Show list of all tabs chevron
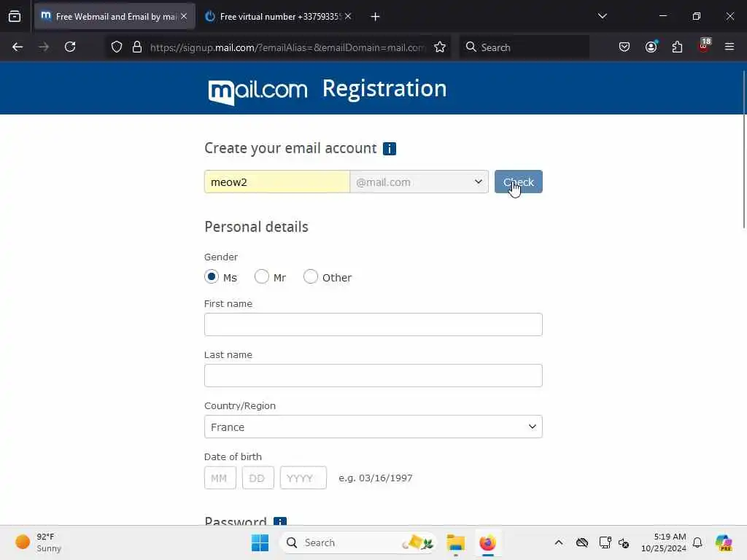Viewport: 747px width, 560px height. coord(602,16)
